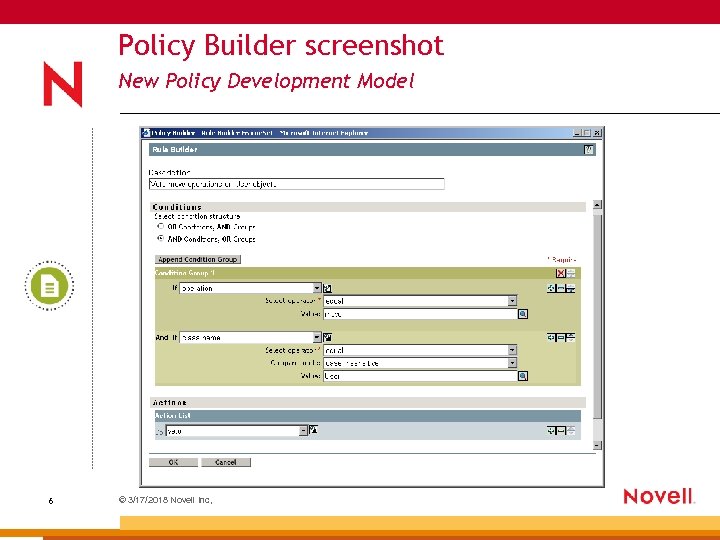
Task: Open the Comparison mode dropdown
Action: click(512, 363)
